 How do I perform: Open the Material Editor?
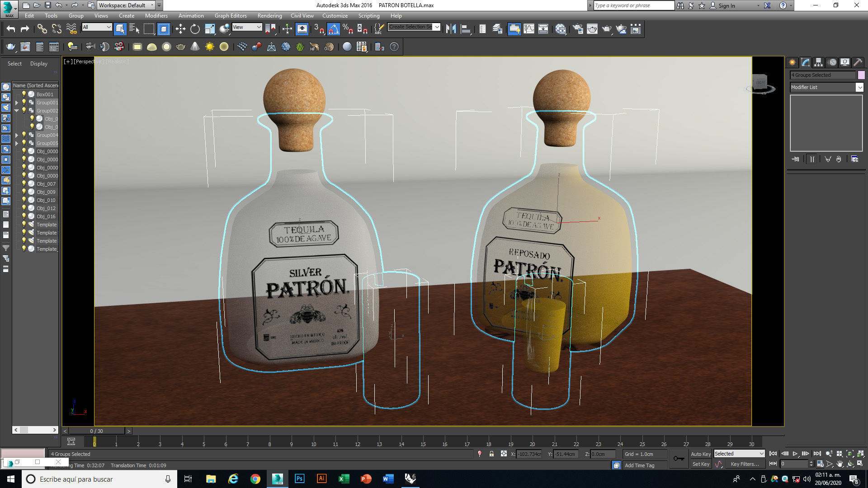(x=561, y=29)
